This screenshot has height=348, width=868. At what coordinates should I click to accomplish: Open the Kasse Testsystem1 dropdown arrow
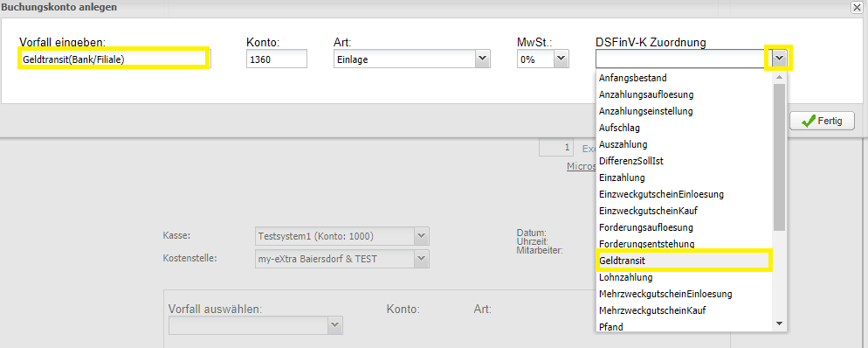[x=421, y=236]
